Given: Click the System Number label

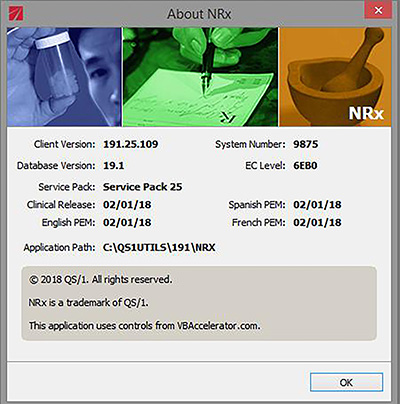Looking at the screenshot, I should [x=250, y=144].
